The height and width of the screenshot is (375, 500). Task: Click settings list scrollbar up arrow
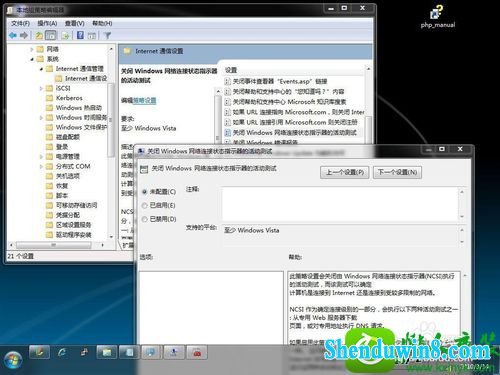pos(368,69)
